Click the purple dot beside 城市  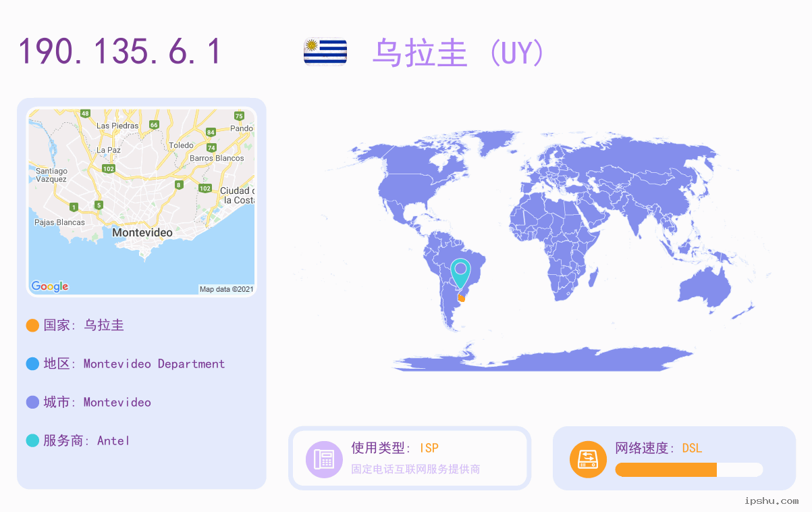pos(32,403)
